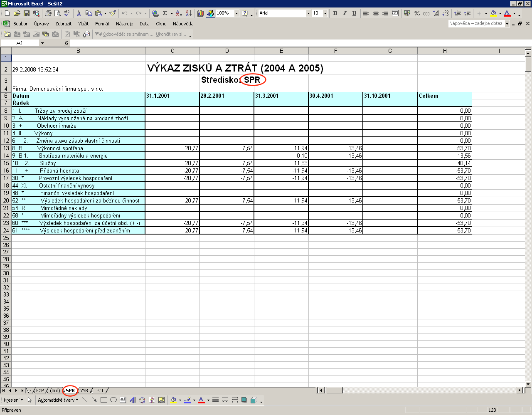Sort ascending A to Z
This screenshot has height=415, width=532.
coord(179,13)
